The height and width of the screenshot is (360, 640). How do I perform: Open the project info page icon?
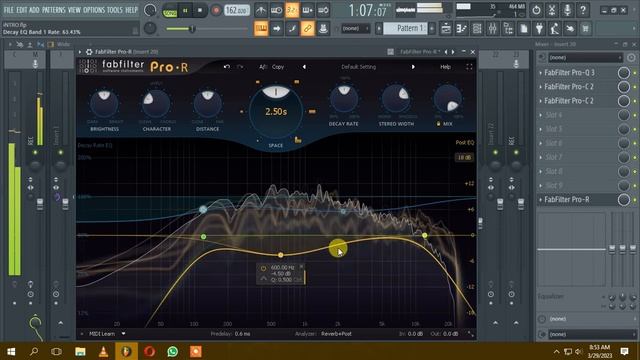524,29
